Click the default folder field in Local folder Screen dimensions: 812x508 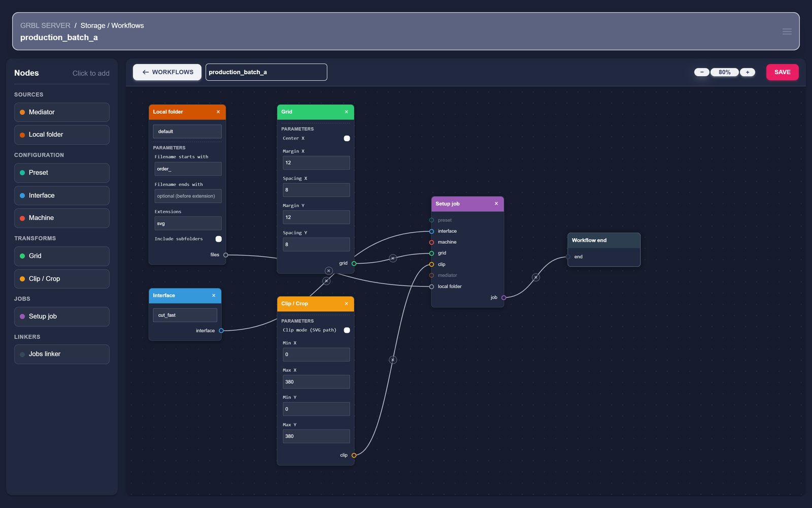point(187,132)
